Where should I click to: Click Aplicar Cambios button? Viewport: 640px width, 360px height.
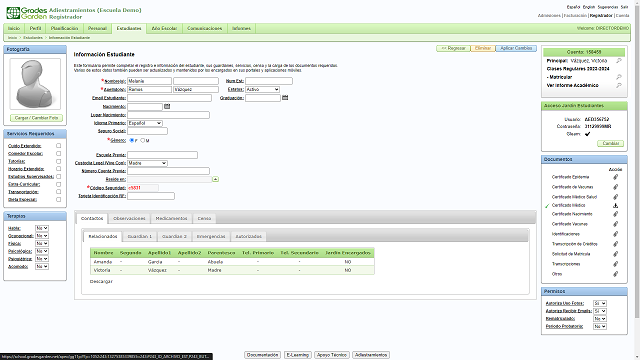click(516, 48)
